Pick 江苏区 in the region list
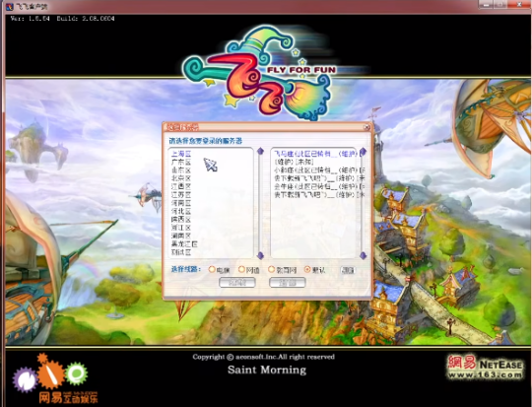 pos(181,195)
